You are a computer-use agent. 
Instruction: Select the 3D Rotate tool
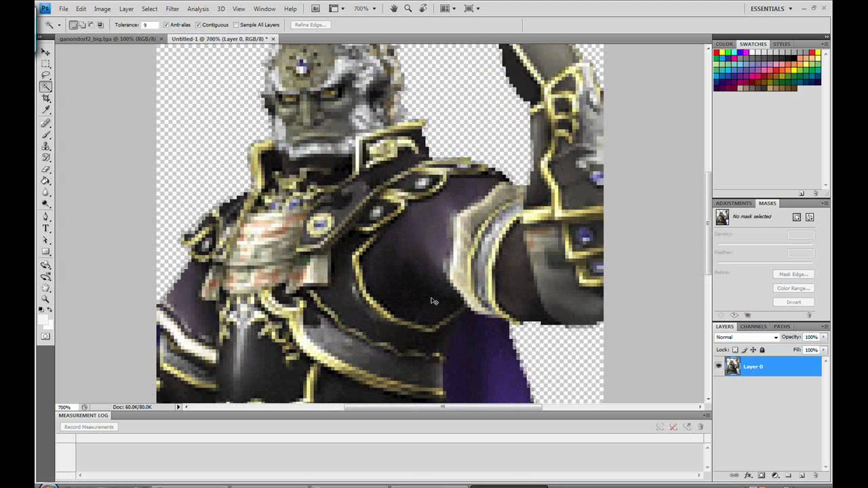tap(45, 265)
